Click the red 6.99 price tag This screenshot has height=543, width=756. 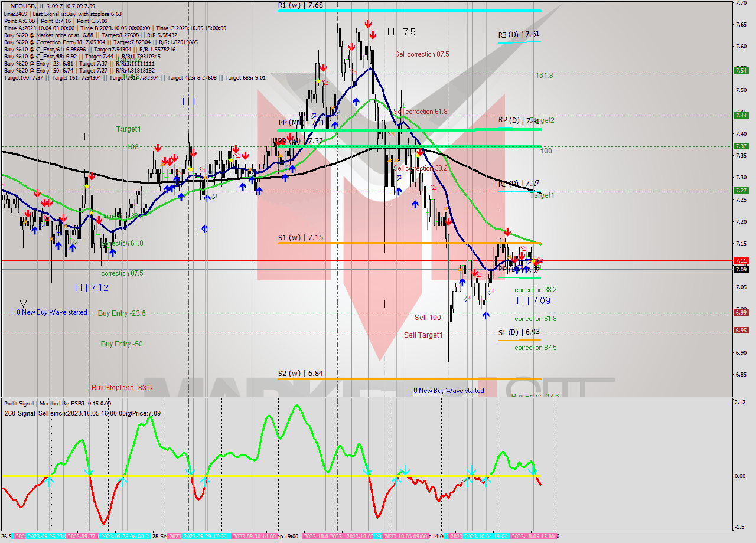click(741, 313)
